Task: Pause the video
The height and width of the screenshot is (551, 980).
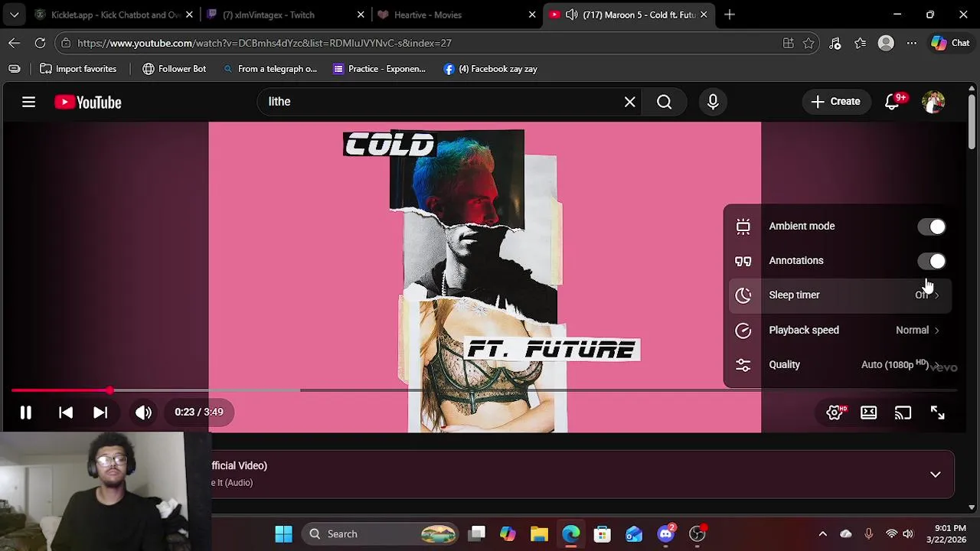Action: (x=25, y=412)
